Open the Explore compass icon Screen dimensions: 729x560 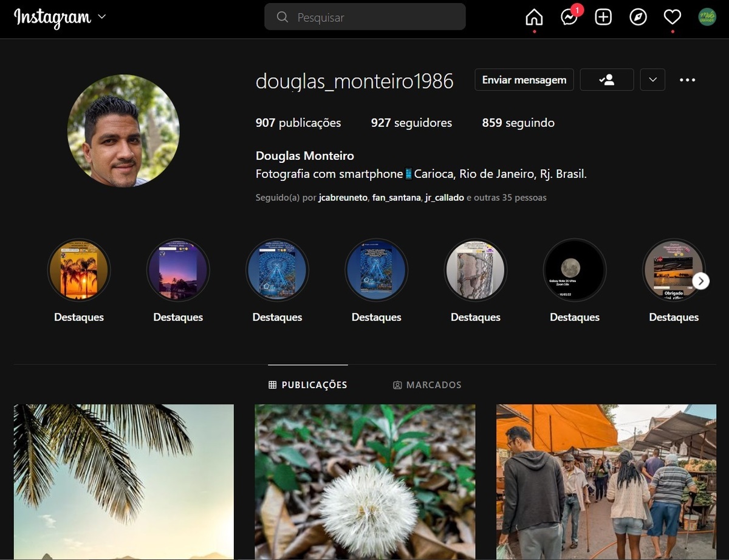pyautogui.click(x=638, y=18)
